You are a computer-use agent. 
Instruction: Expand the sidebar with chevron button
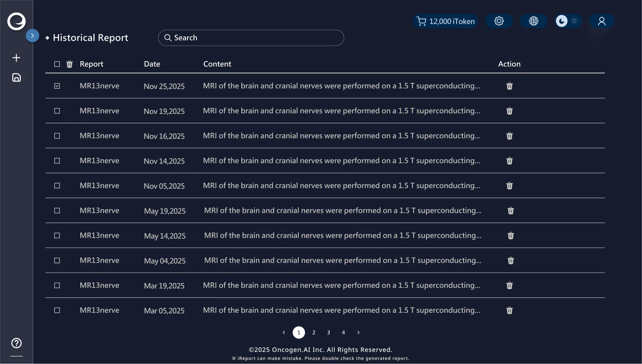click(33, 36)
